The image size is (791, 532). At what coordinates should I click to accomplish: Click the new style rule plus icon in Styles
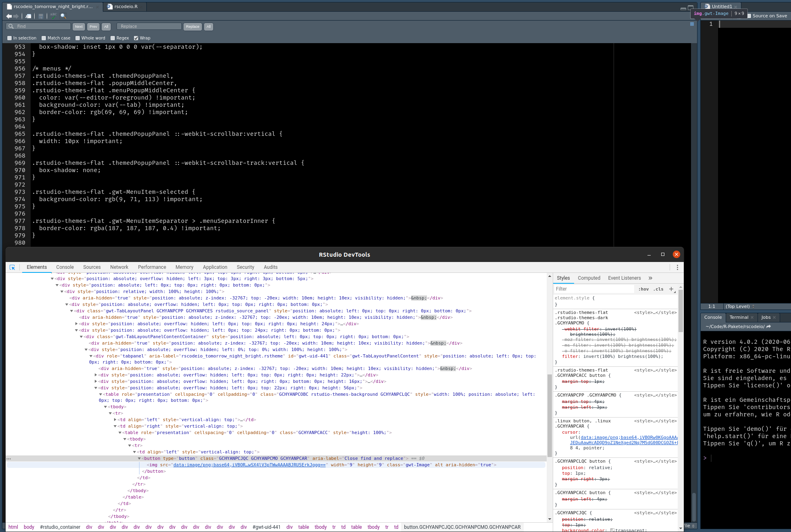[x=671, y=289]
